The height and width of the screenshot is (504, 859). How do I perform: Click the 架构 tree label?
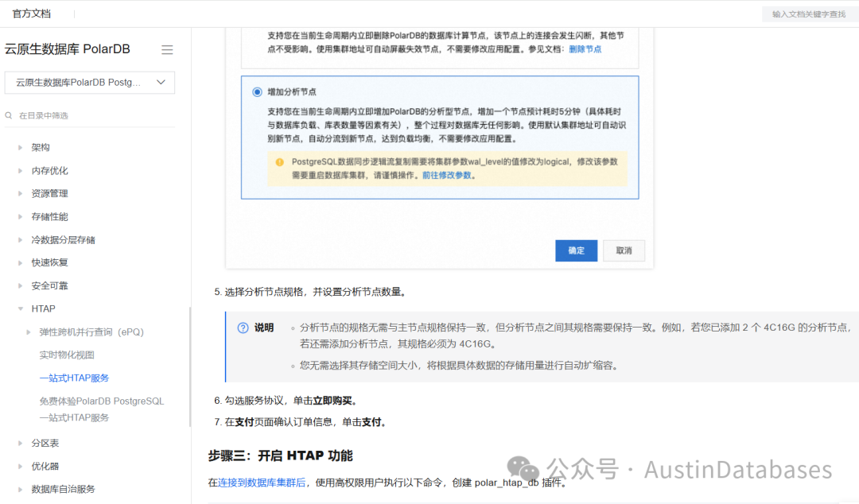click(41, 147)
